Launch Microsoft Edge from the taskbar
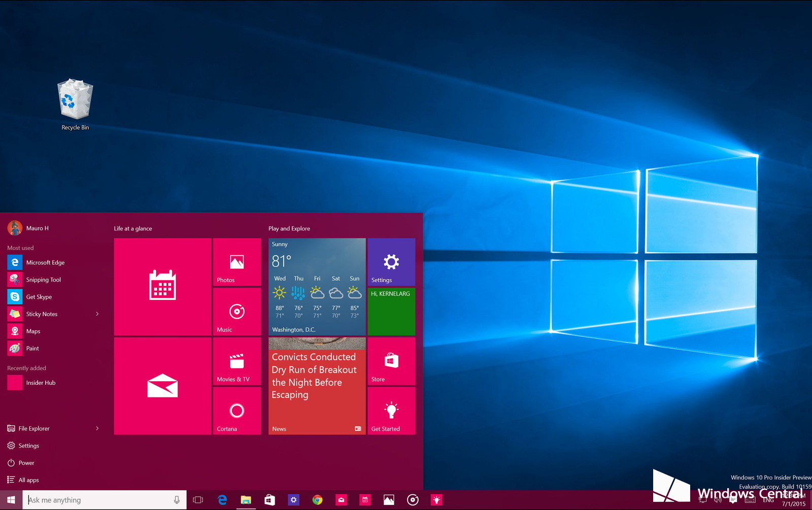This screenshot has width=812, height=510. 222,500
